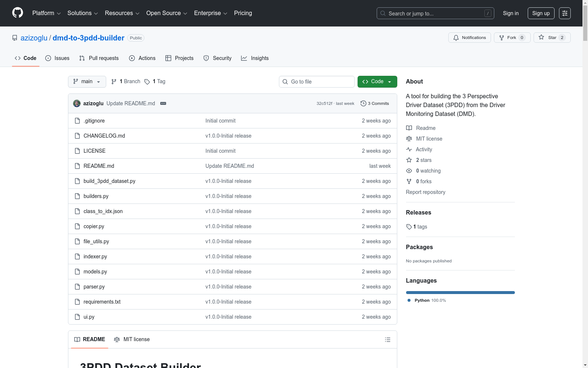Image resolution: width=588 pixels, height=368 pixels.
Task: Click the file icon beside copier.py
Action: pyautogui.click(x=77, y=226)
